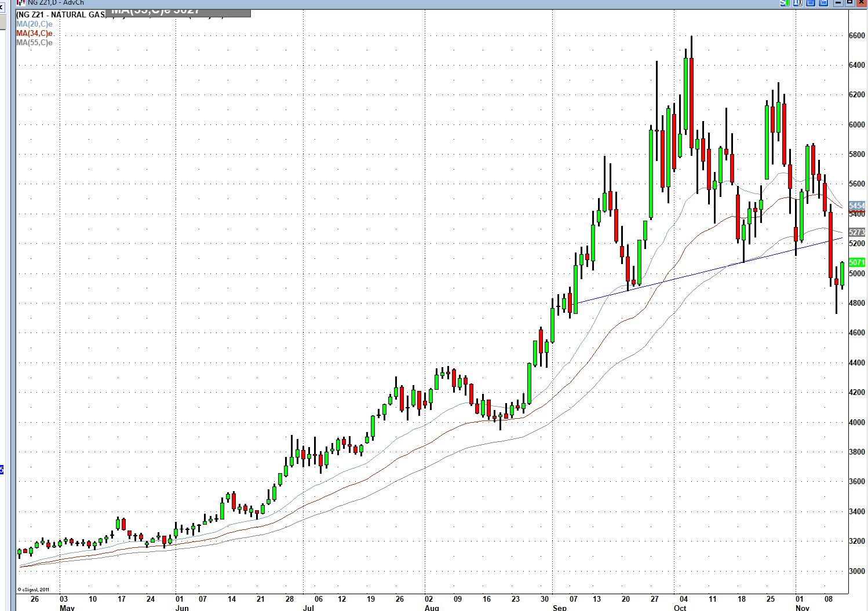Click the gray 5273 moving average price marker

tap(856, 232)
